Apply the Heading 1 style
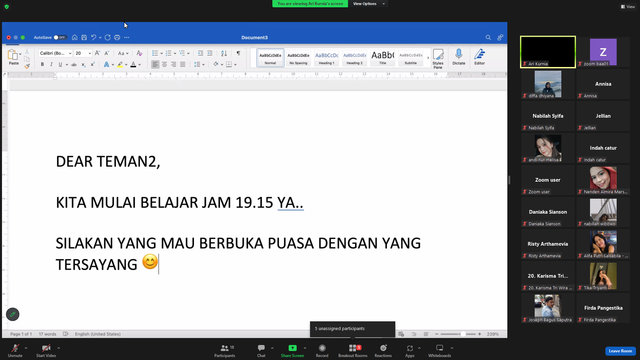640x360 pixels. click(x=327, y=58)
